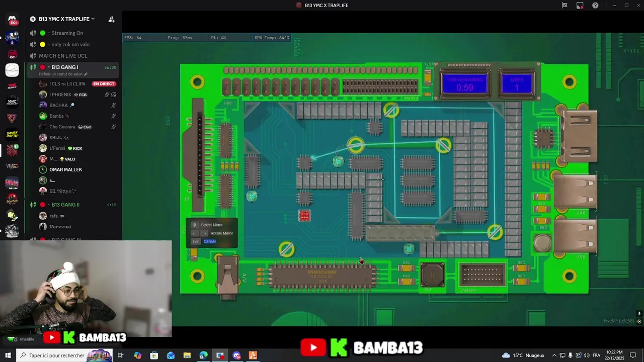Open Windows Start menu

pos(8,355)
